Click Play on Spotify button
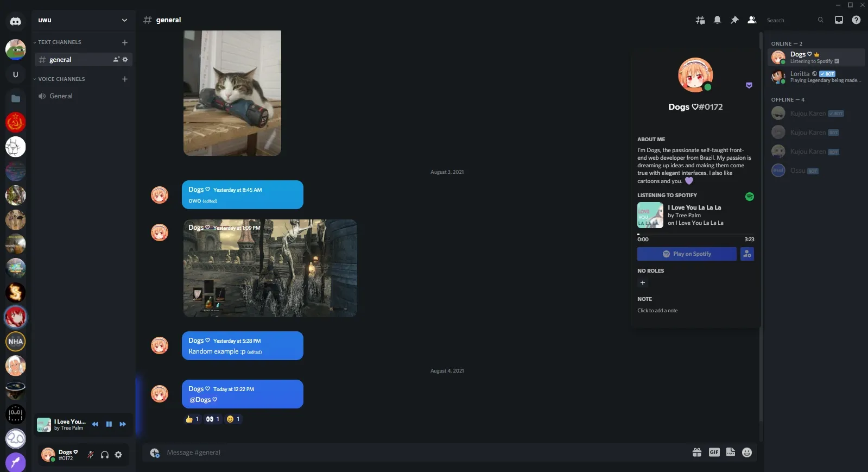Image resolution: width=868 pixels, height=472 pixels. point(687,254)
